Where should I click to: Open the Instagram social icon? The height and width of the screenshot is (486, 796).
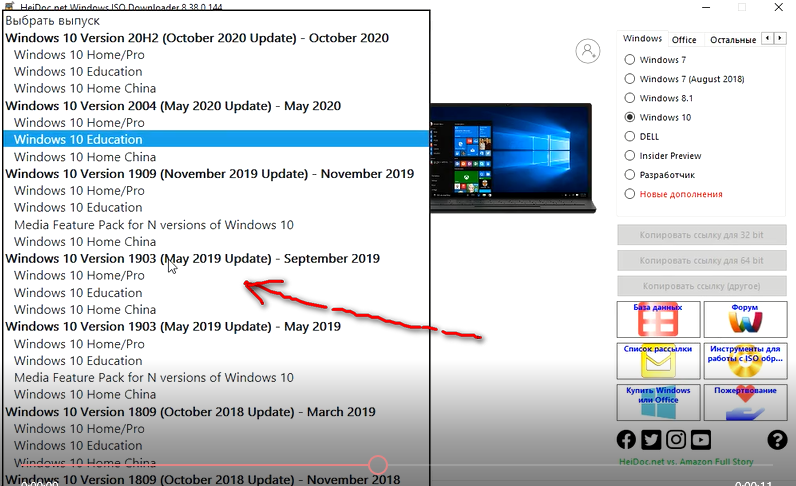(x=676, y=440)
